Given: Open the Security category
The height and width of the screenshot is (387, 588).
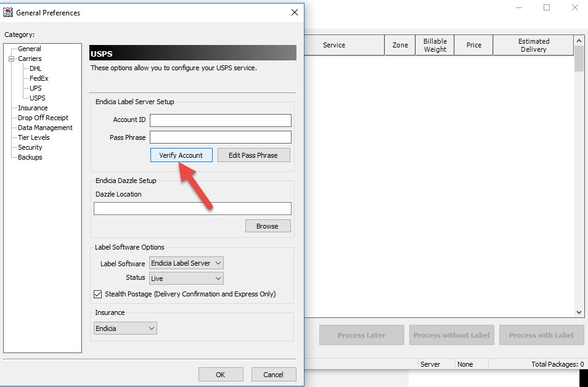Looking at the screenshot, I should pos(30,147).
